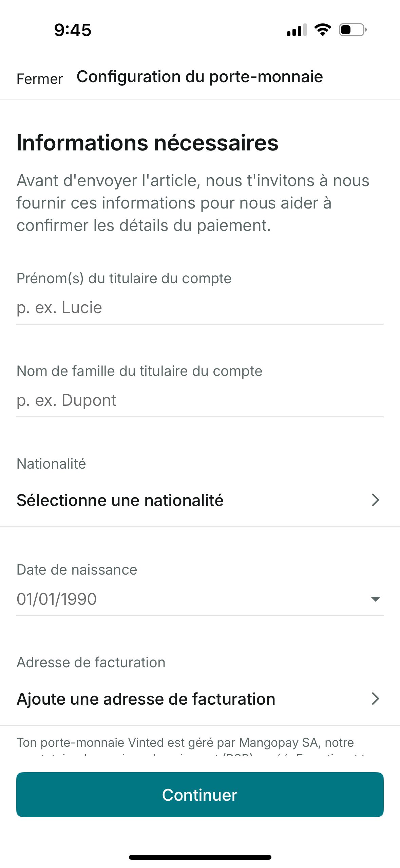Tap the home indicator bar
The height and width of the screenshot is (868, 400).
[200, 857]
